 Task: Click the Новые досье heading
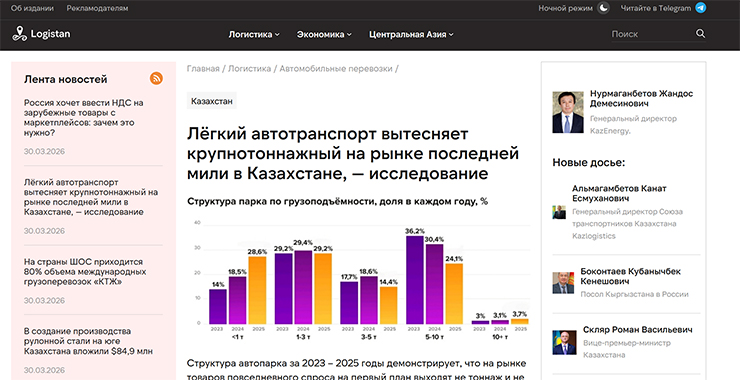(x=589, y=163)
